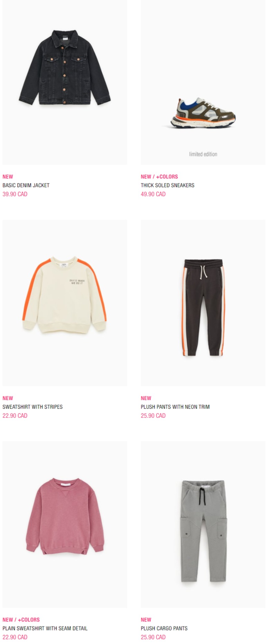Click the 25.90 CAD cargo pants price
This screenshot has width=267, height=644.
(x=153, y=637)
